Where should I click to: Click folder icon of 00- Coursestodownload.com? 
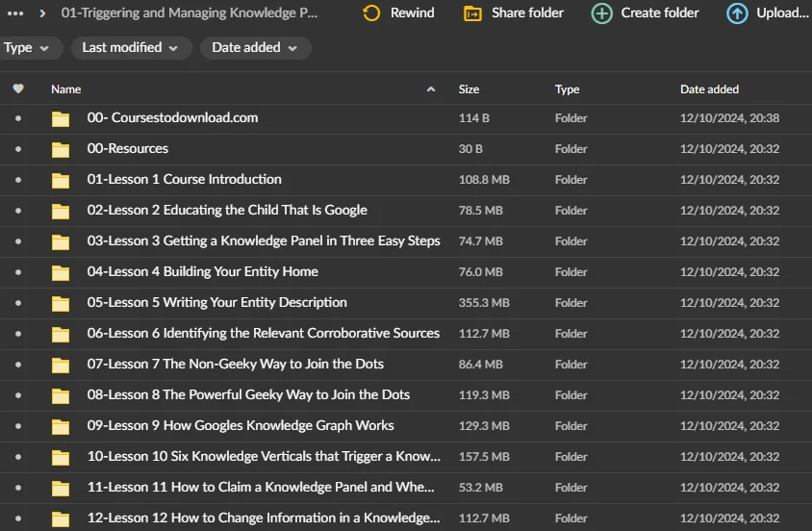(61, 118)
